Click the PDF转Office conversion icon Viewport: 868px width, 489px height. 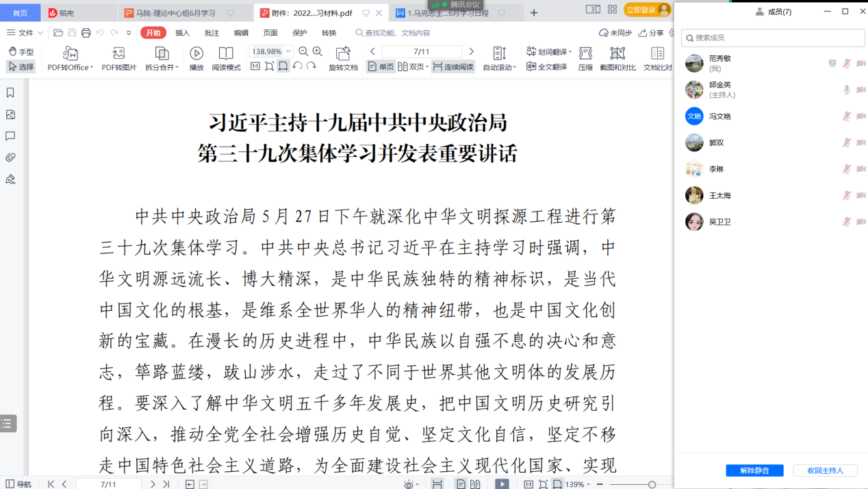[x=70, y=54]
